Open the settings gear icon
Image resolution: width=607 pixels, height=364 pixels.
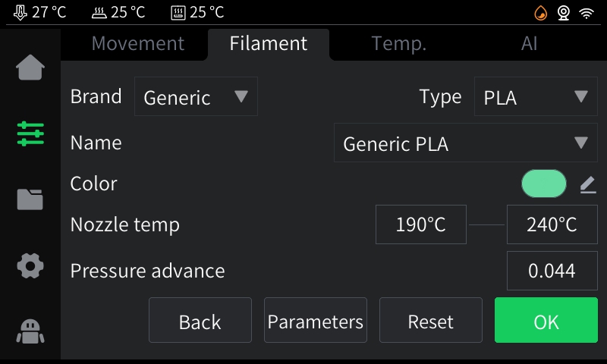pyautogui.click(x=30, y=265)
